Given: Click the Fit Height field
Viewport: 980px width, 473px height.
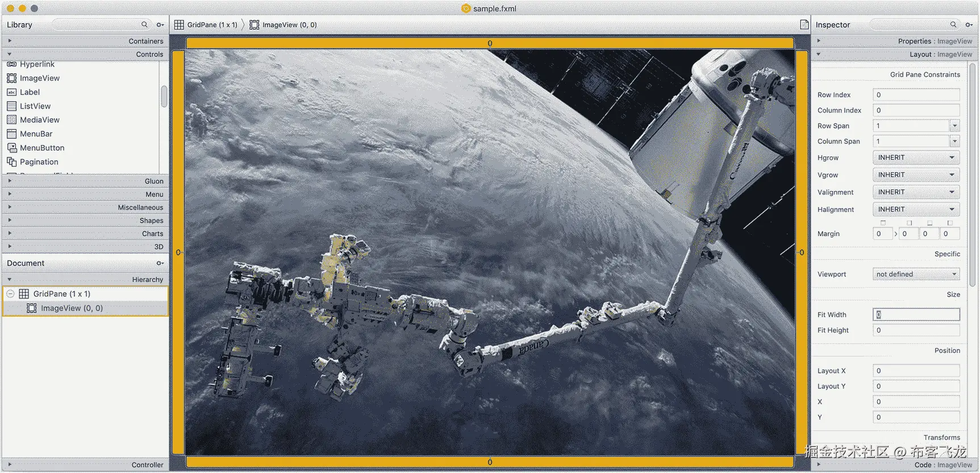Looking at the screenshot, I should tap(916, 330).
